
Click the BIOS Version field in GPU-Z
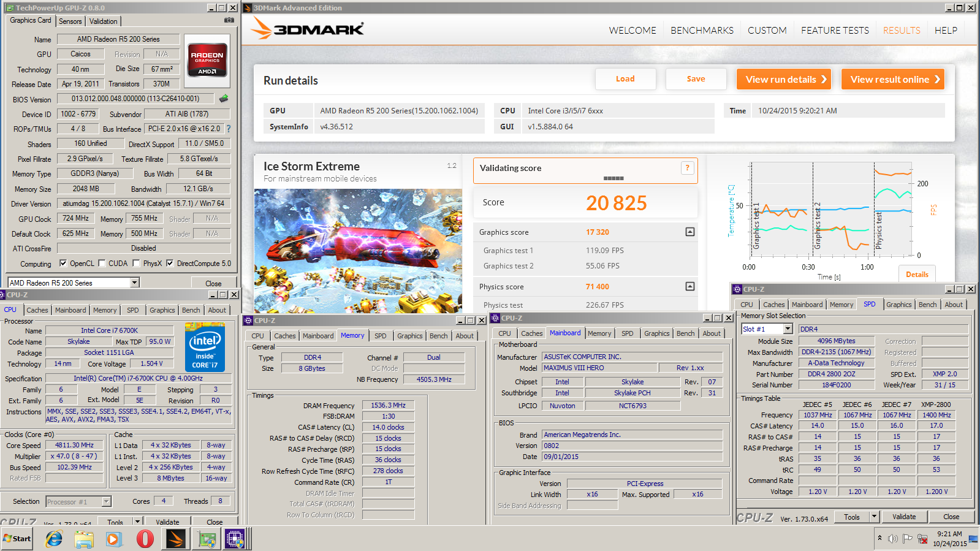(135, 99)
